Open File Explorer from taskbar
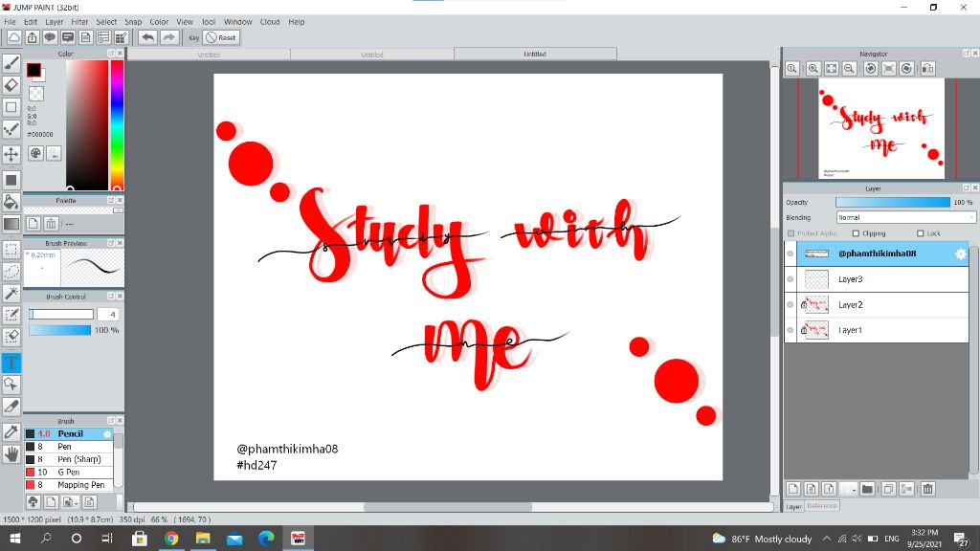The height and width of the screenshot is (551, 980). 203,538
